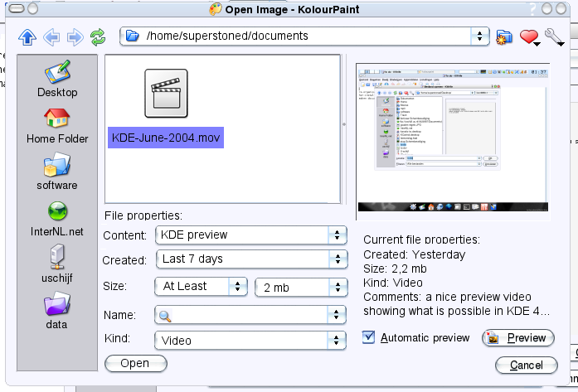This screenshot has height=392, width=578.
Task: Click Created: Yesterday property text
Action: coord(415,254)
